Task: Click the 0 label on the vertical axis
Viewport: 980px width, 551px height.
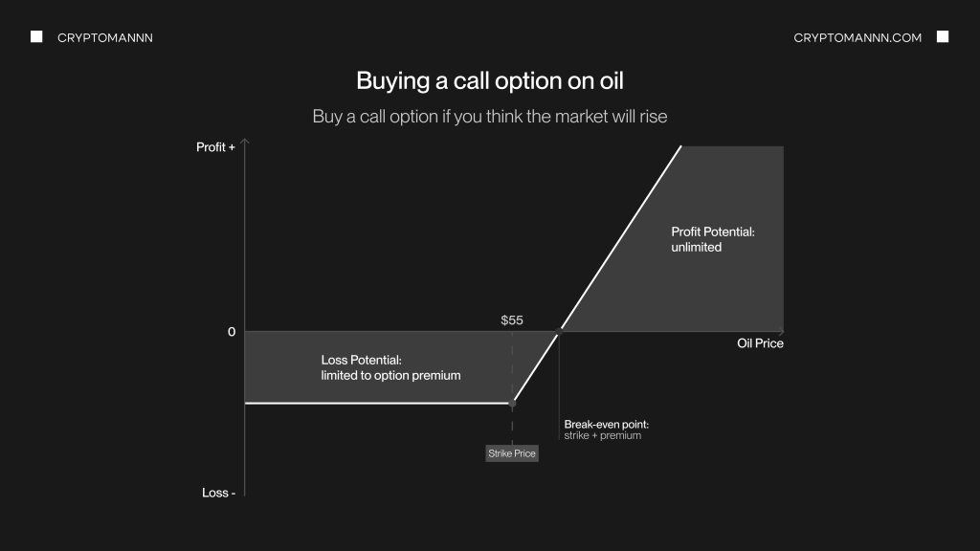Action: pyautogui.click(x=232, y=332)
